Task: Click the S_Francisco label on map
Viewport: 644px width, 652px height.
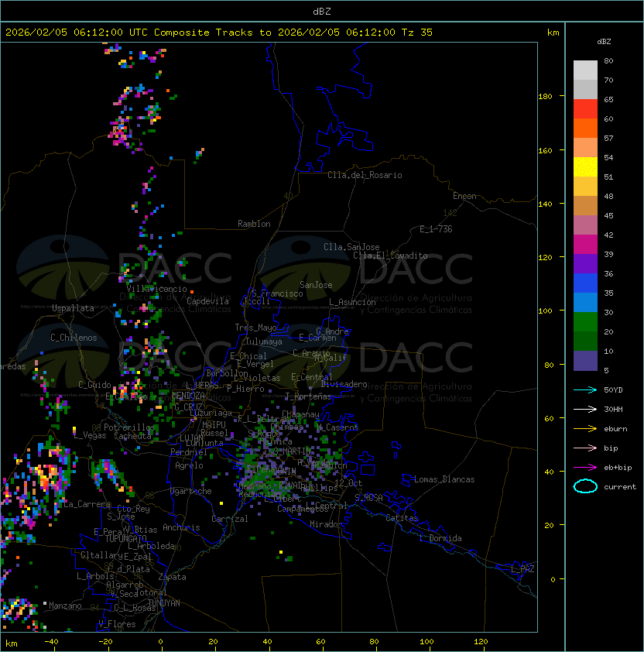Action: click(x=277, y=293)
